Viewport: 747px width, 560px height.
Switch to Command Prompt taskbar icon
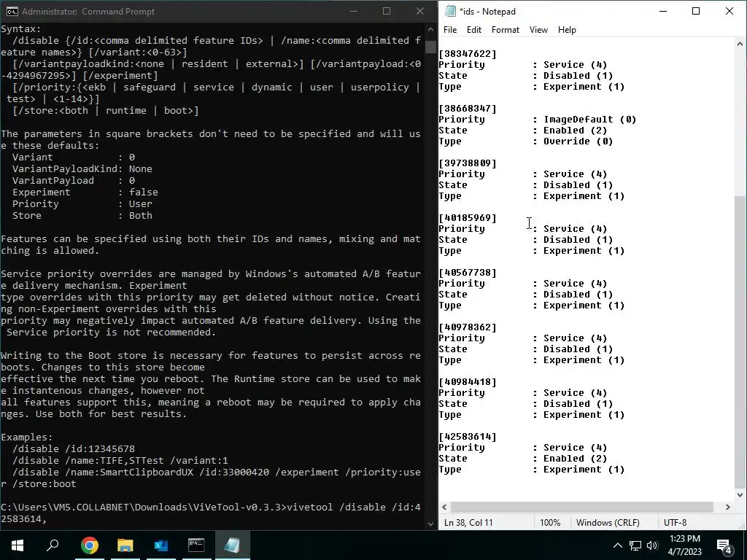pos(196,545)
